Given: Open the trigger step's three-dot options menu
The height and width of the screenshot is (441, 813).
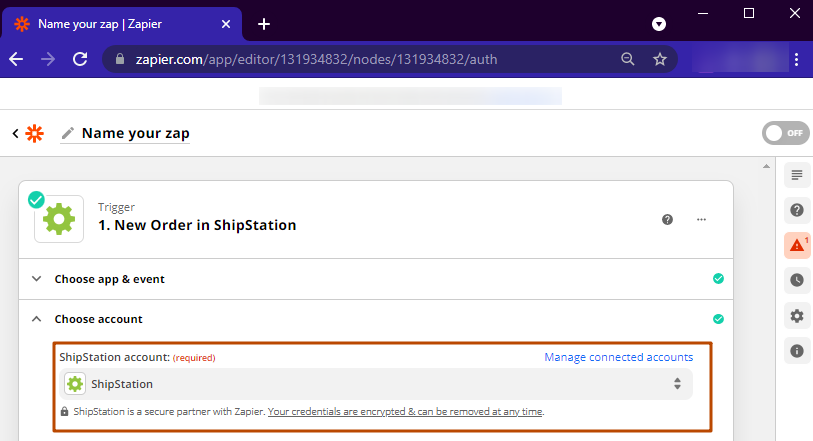Looking at the screenshot, I should click(701, 219).
